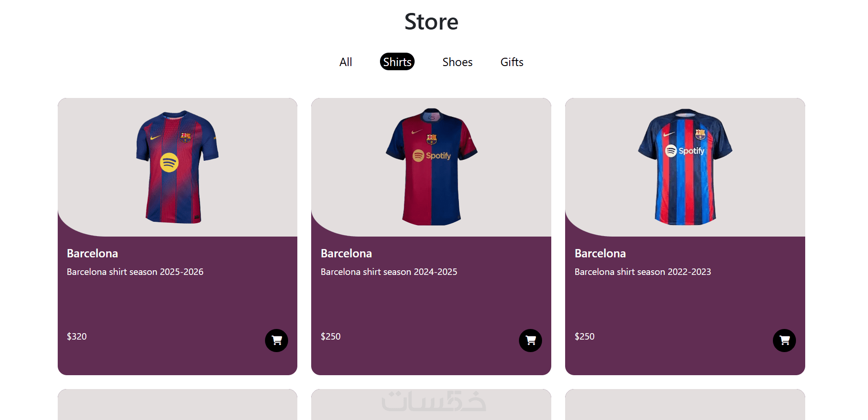Select the "Barcelona shirt season 2024-2025" text
This screenshot has height=420, width=868.
click(389, 272)
